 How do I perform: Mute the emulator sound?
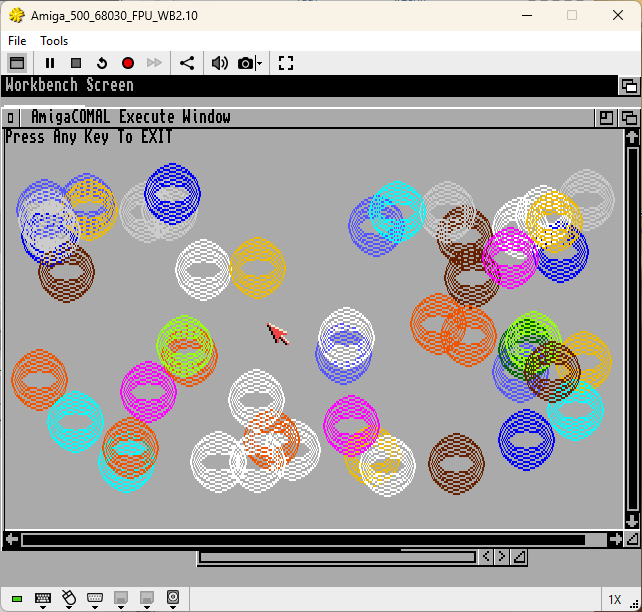(x=219, y=63)
